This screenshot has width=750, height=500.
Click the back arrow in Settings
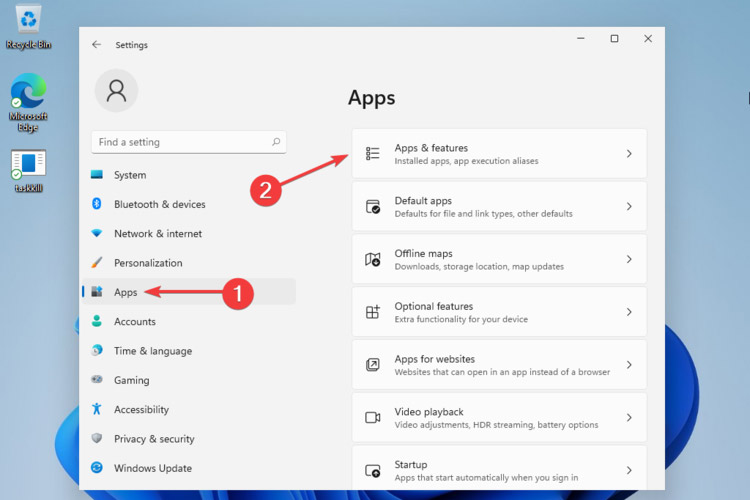[x=97, y=44]
